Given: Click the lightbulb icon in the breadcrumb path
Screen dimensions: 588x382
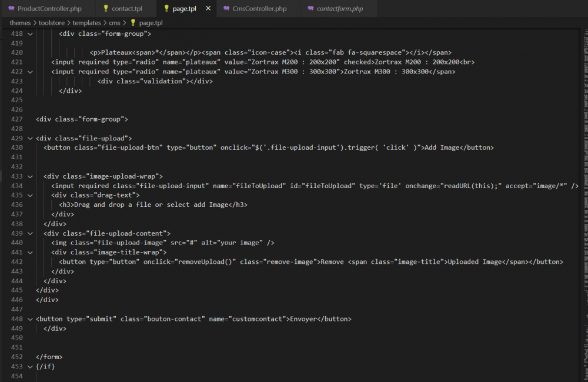Looking at the screenshot, I should (133, 23).
